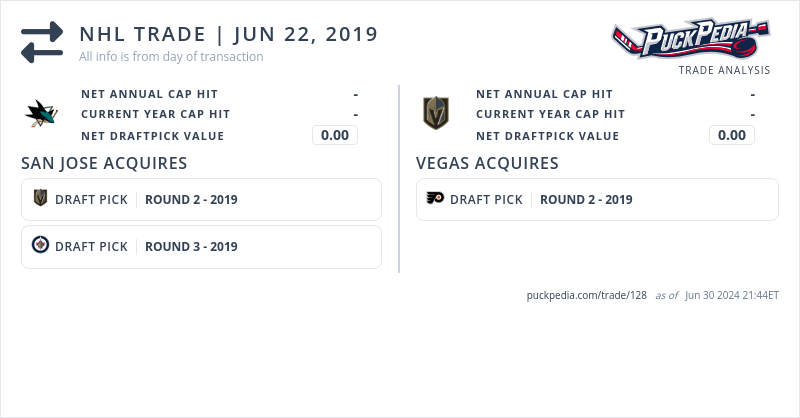This screenshot has width=800, height=418.
Task: Select Vegas's Round 2 - 2019 pick row
Action: tap(597, 199)
